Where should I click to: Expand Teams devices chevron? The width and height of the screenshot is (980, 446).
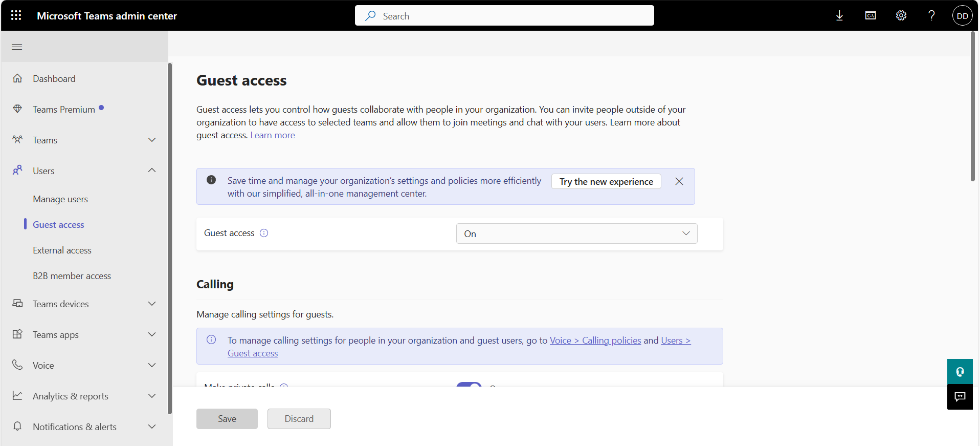pos(152,304)
